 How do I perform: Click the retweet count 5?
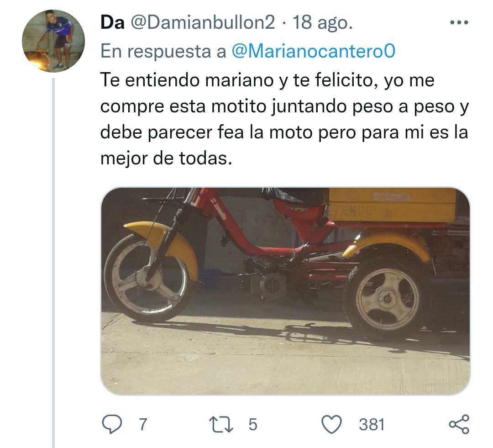pyautogui.click(x=253, y=424)
